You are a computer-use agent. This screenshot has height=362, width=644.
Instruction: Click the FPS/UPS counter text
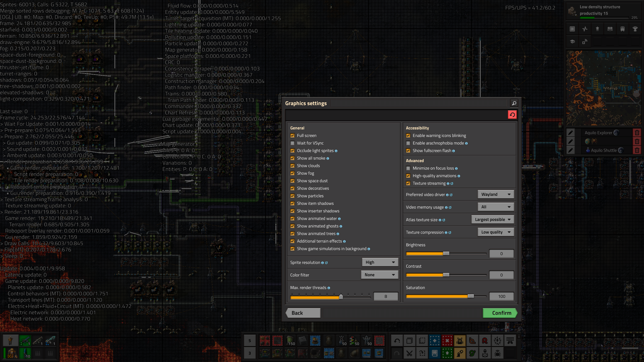click(530, 8)
